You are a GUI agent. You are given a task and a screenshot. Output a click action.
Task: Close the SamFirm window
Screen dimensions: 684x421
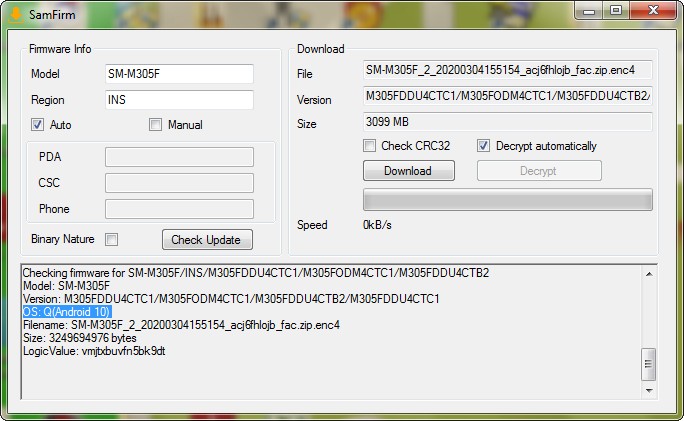[653, 10]
